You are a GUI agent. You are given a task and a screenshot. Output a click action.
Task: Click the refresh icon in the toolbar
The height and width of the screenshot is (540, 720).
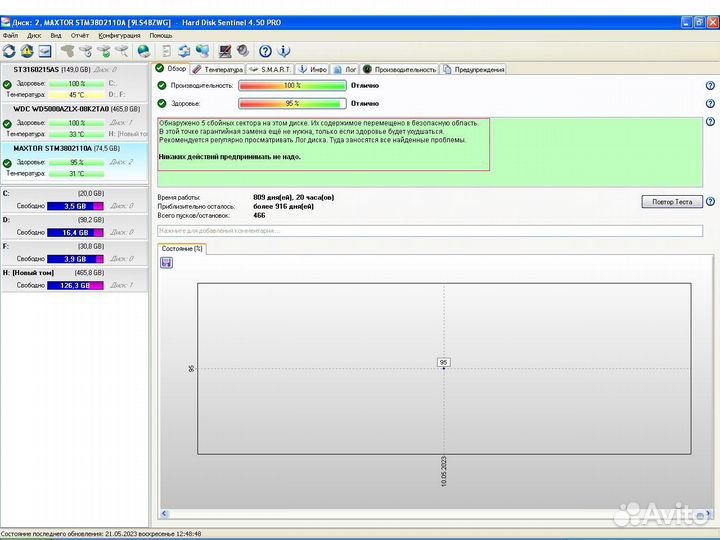(x=9, y=51)
